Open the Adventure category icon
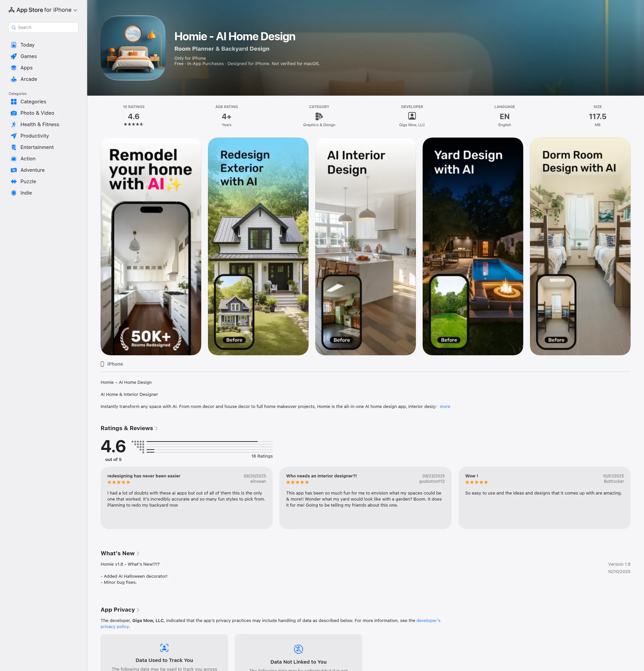Image resolution: width=644 pixels, height=671 pixels. pos(14,170)
